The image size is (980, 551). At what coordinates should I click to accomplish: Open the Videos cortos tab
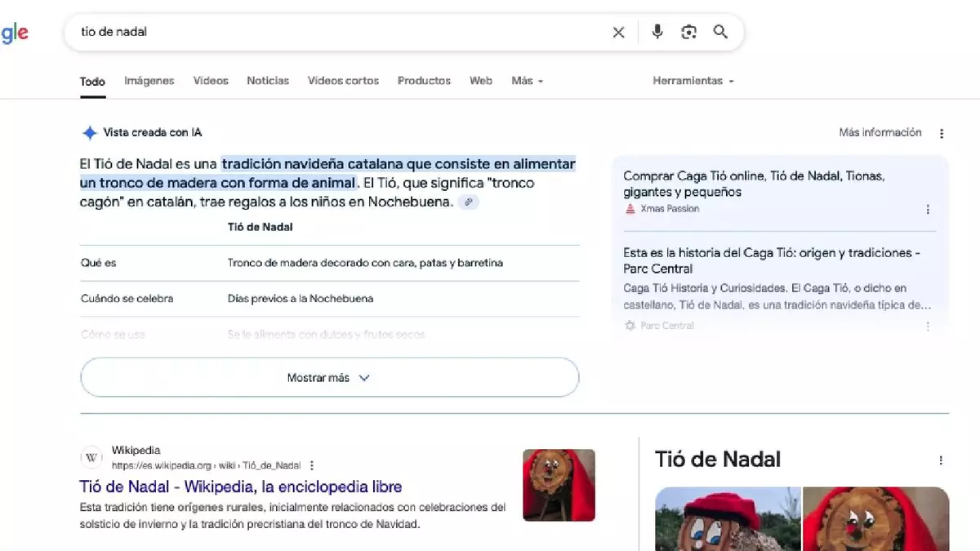pyautogui.click(x=343, y=81)
